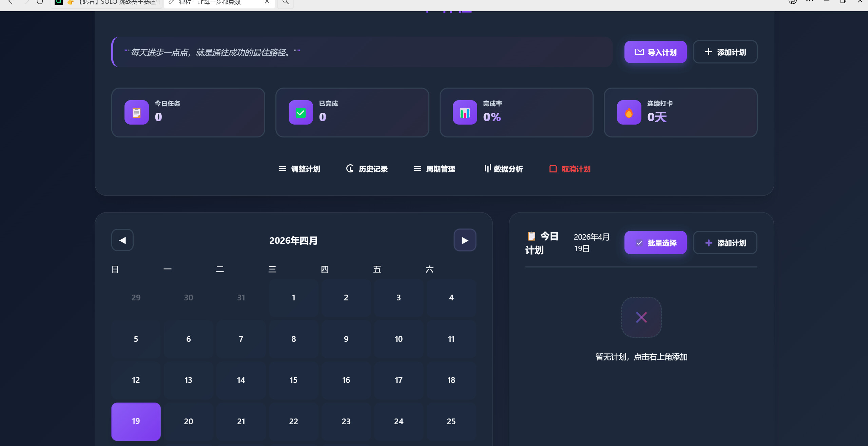This screenshot has width=868, height=446.
Task: Click the clipboard icon for 今日任务
Action: coord(136,112)
